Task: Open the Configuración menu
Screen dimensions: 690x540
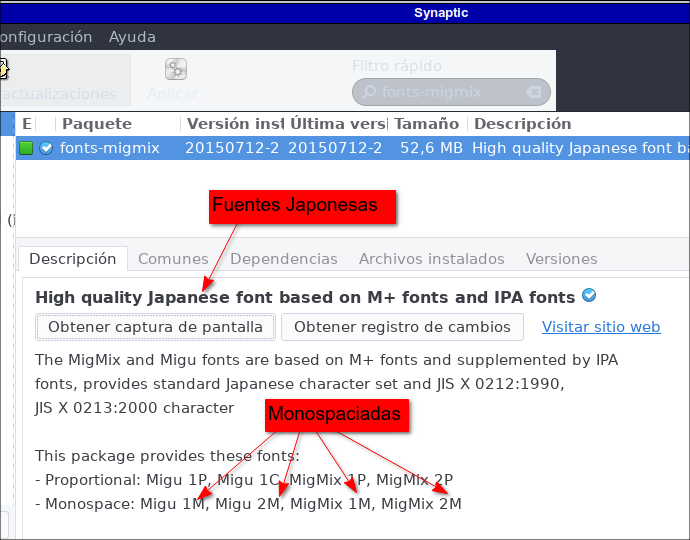Action: [x=46, y=37]
